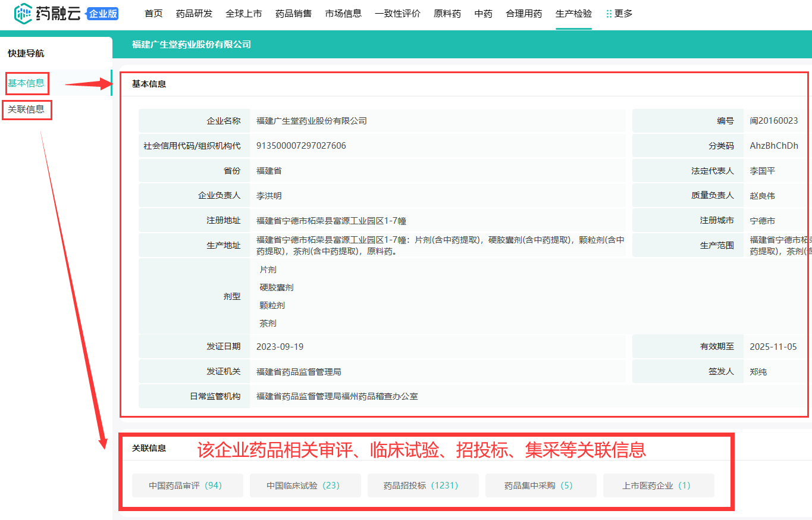Open the 全球上市 menu
This screenshot has height=520, width=812.
[x=244, y=14]
